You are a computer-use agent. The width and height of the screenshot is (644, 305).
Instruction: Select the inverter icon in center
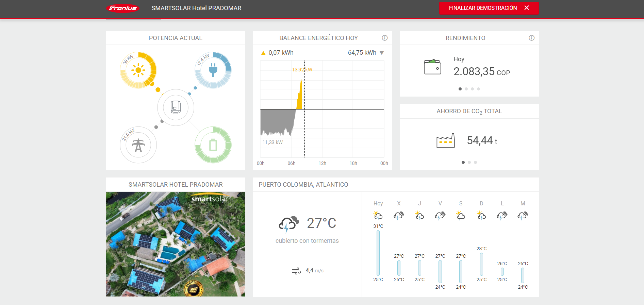coord(176,107)
